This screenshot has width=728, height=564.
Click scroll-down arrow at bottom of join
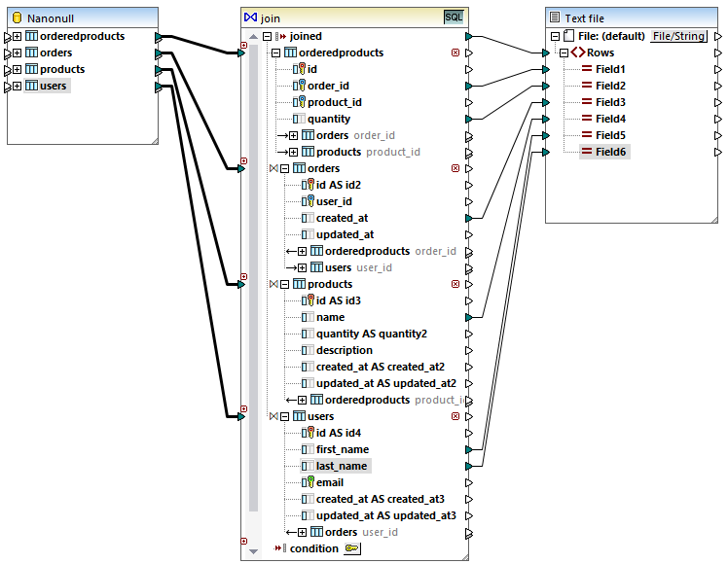[254, 552]
